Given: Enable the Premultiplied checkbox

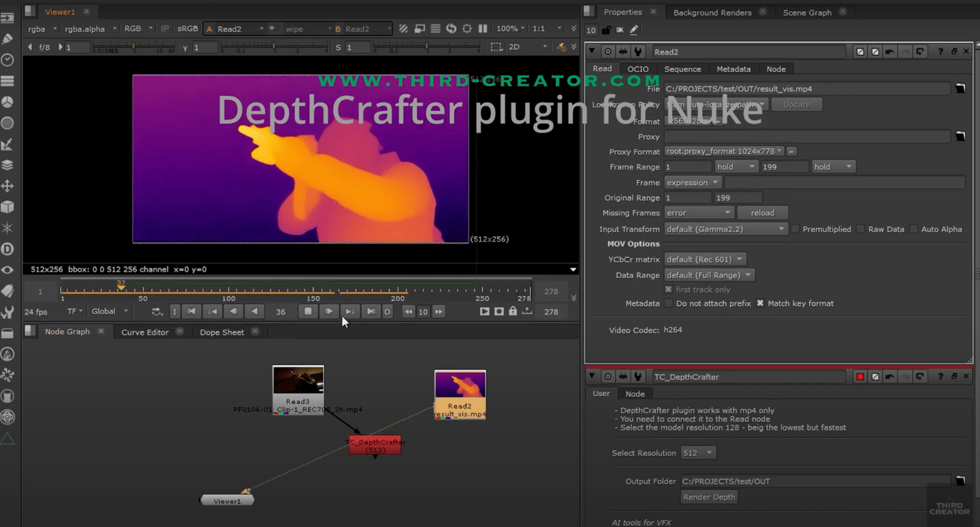Looking at the screenshot, I should (795, 229).
